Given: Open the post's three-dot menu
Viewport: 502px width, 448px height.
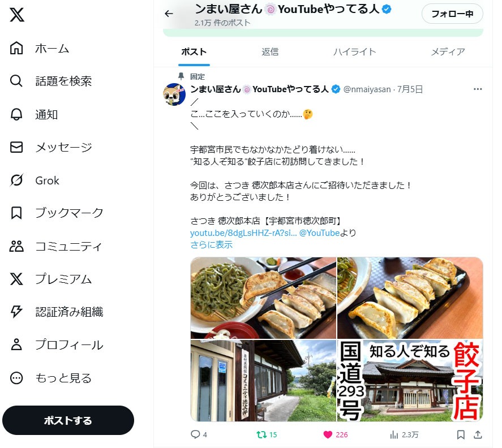Looking at the screenshot, I should (478, 89).
